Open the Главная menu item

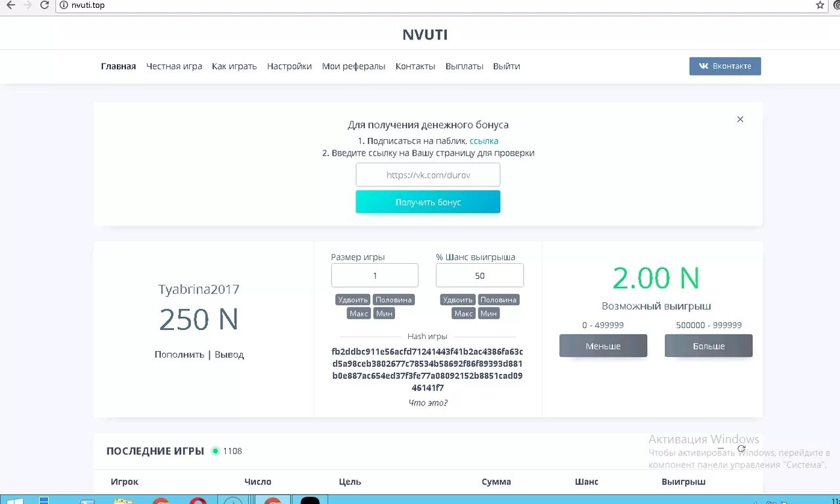pos(119,66)
